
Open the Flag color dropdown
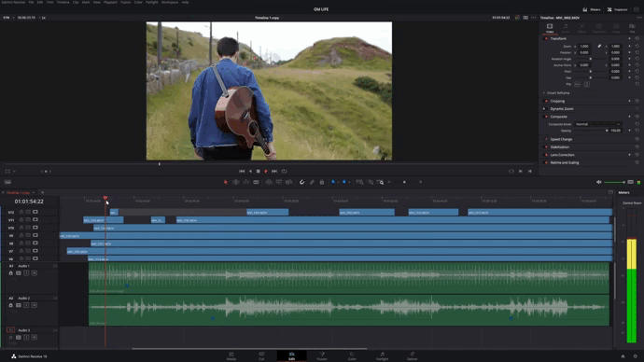pos(338,182)
